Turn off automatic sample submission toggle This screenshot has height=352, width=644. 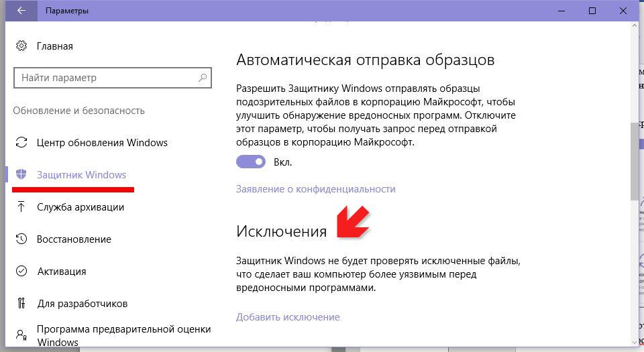click(251, 162)
